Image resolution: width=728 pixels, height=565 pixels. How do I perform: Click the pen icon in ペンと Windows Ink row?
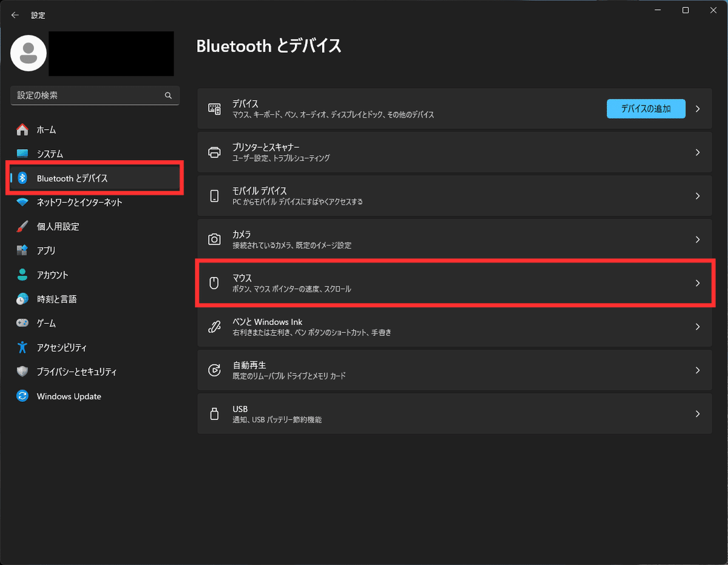(x=214, y=327)
